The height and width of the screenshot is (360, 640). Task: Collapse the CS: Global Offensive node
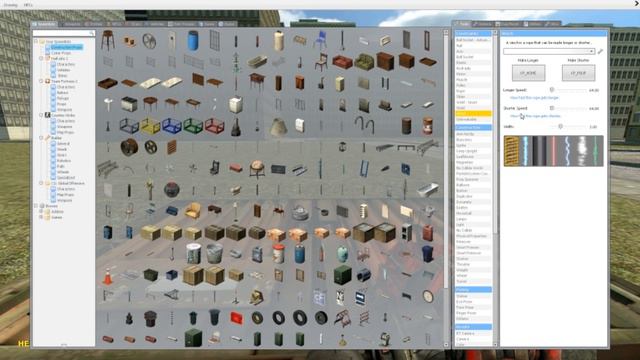(41, 183)
